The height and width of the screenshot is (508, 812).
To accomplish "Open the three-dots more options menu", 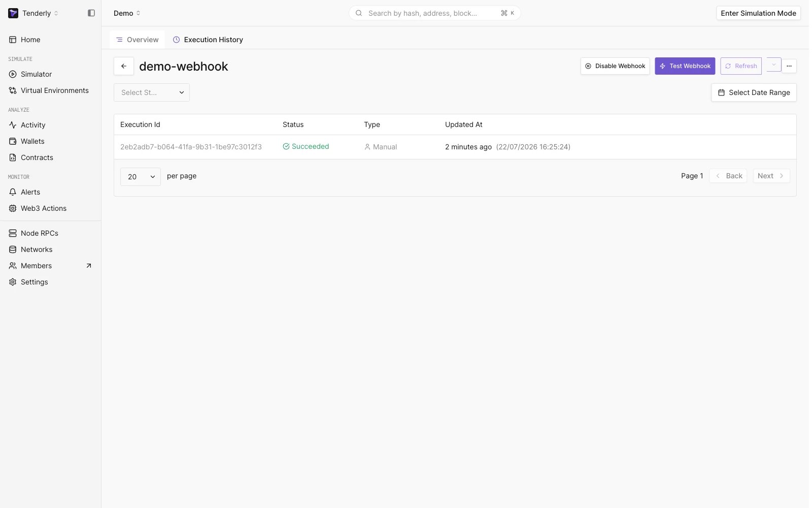I will [x=789, y=66].
